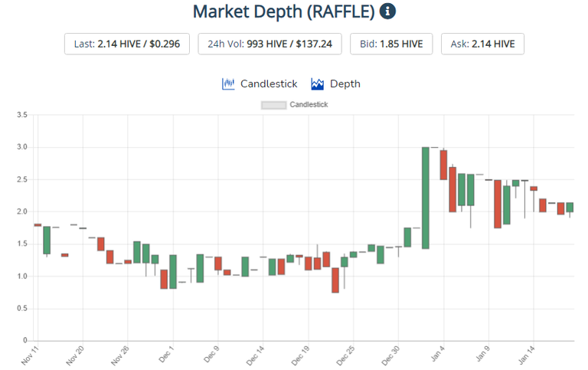Click the Dec 25 x-axis label
Screen dimensions: 588x370
click(x=345, y=355)
